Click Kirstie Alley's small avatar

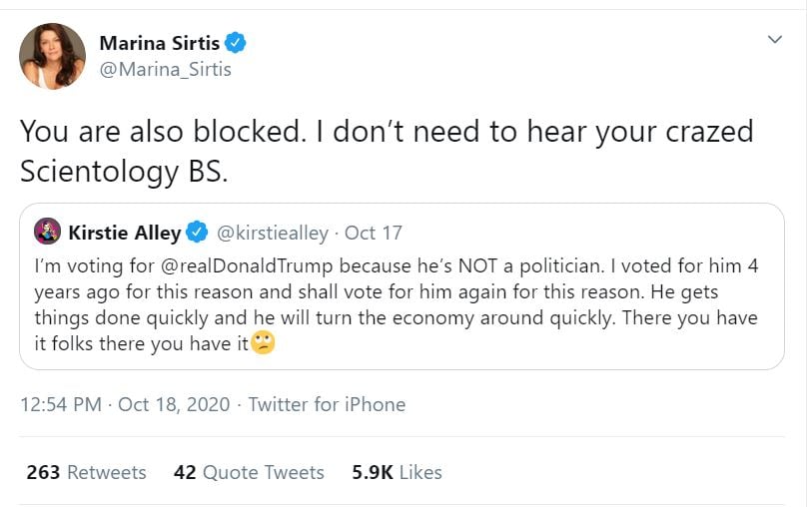click(x=47, y=233)
